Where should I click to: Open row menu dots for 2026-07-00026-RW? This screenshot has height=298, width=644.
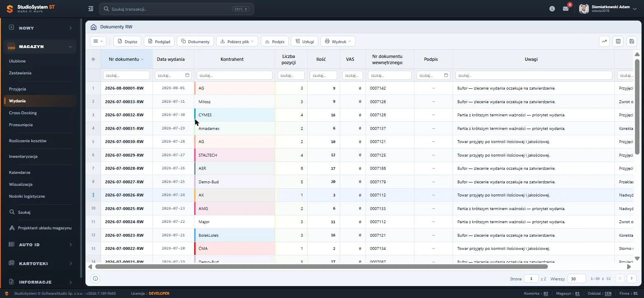coord(93,195)
